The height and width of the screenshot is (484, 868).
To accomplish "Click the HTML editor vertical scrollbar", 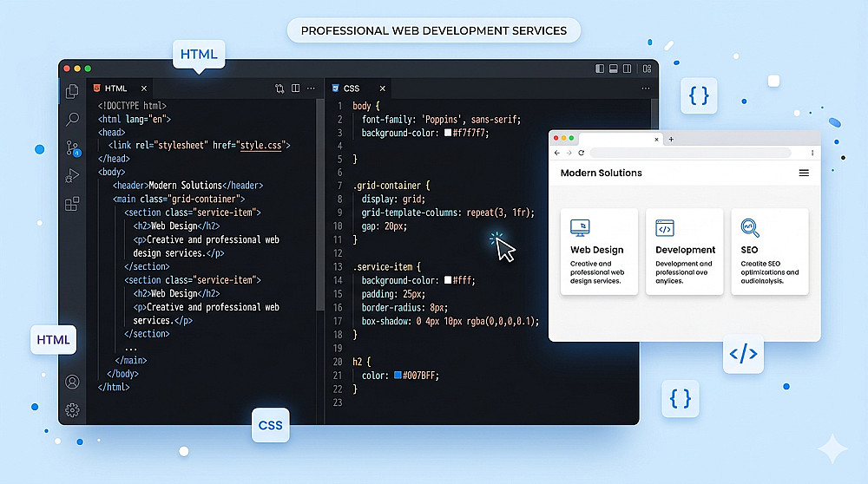I will (320, 205).
